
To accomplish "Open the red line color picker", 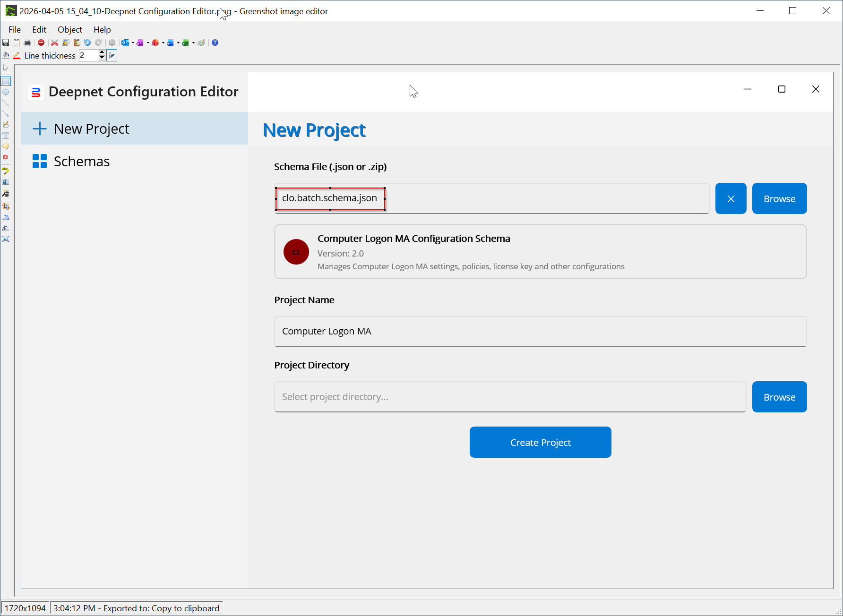I will pos(17,56).
